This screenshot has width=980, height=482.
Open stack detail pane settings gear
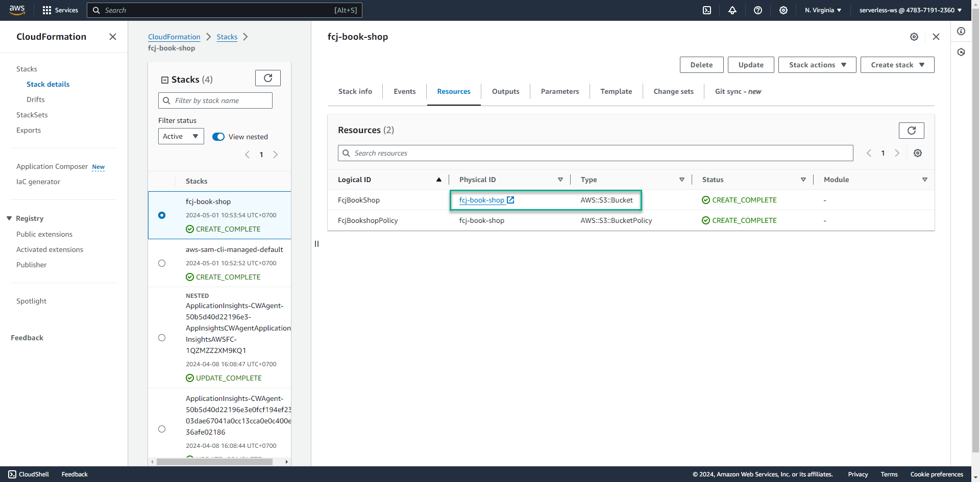tap(914, 37)
